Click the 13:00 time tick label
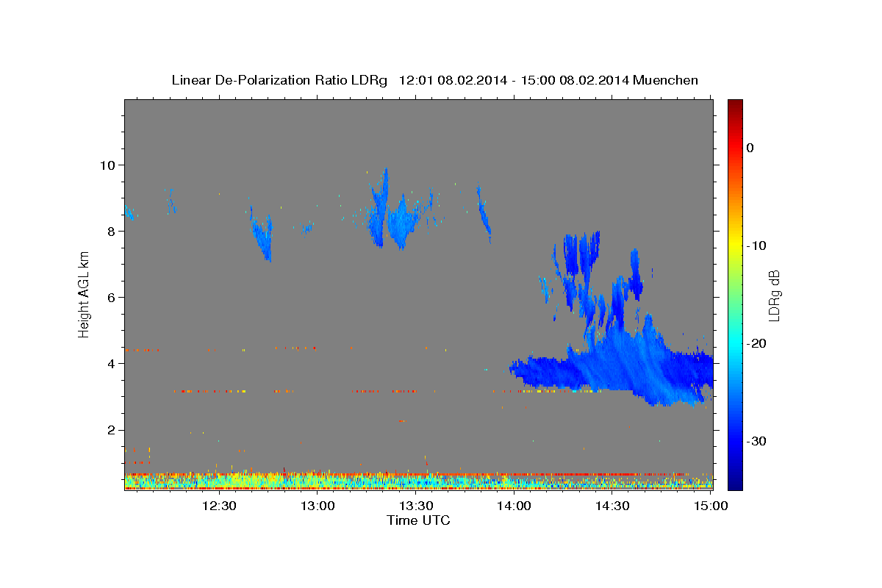This screenshot has height=588, width=882. pos(318,506)
